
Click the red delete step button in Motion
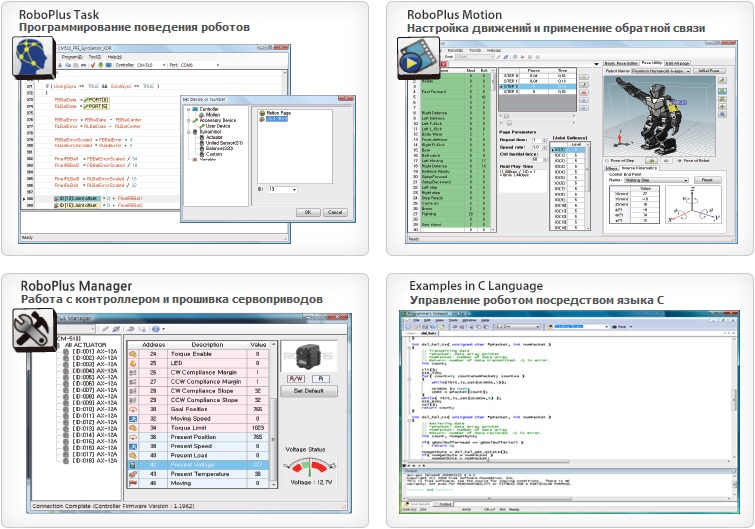pyautogui.click(x=584, y=92)
